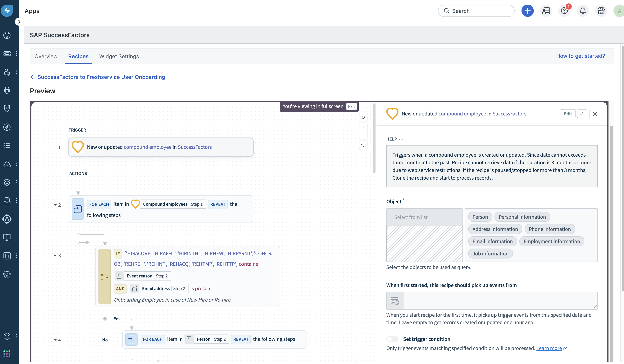Open admin settings gear in sidebar
This screenshot has width=624, height=364.
click(7, 274)
